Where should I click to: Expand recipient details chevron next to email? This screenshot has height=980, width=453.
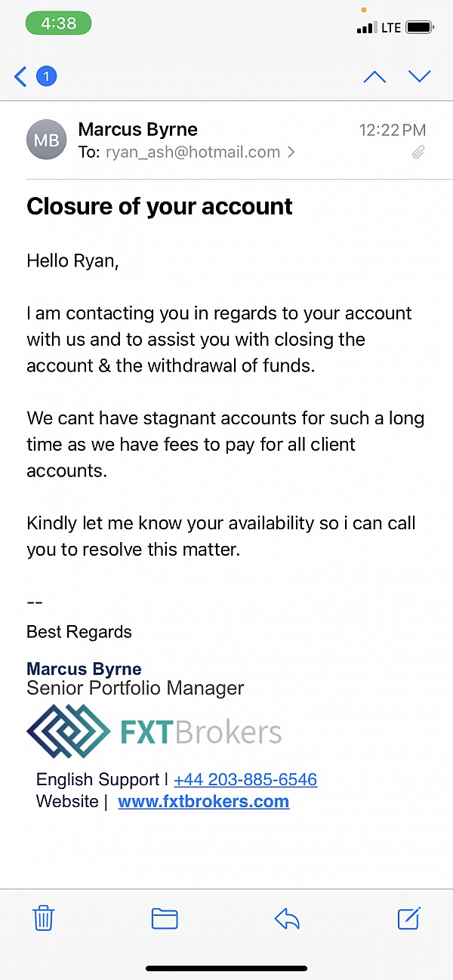point(291,153)
